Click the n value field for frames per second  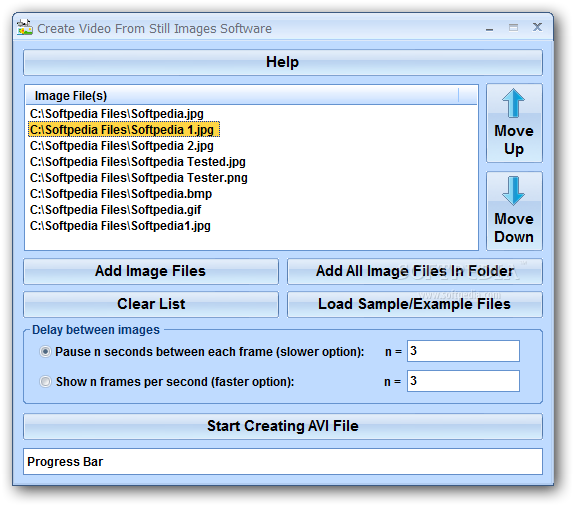[x=463, y=381]
